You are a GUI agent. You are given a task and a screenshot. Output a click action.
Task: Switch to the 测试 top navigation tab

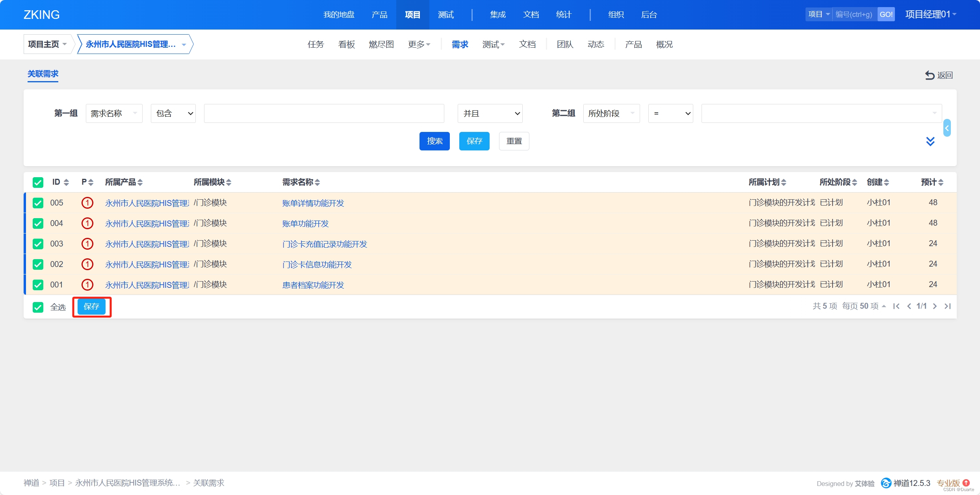click(x=446, y=15)
